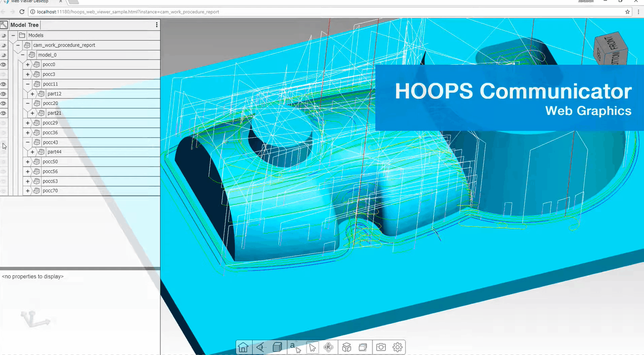Click the panel toggle icon left of Model Tree
Viewport: 644px width, 355px height.
pyautogui.click(x=4, y=25)
